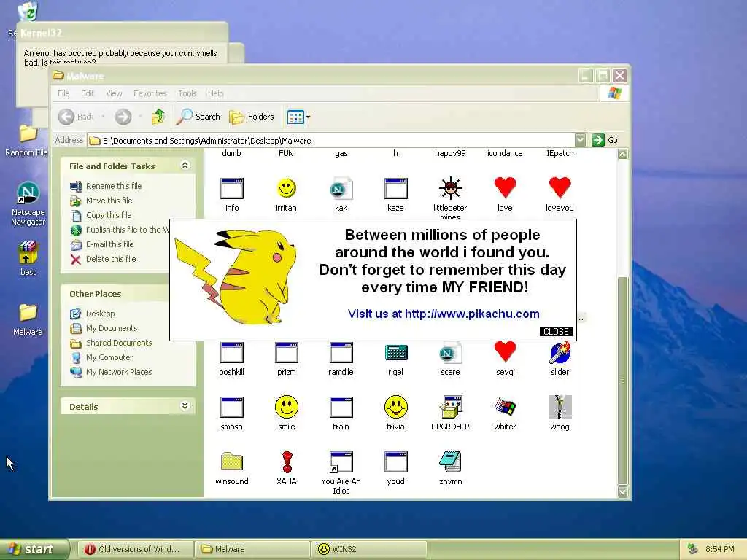Image resolution: width=747 pixels, height=560 pixels.
Task: Switch to WIN32 taskbar window
Action: click(x=368, y=549)
